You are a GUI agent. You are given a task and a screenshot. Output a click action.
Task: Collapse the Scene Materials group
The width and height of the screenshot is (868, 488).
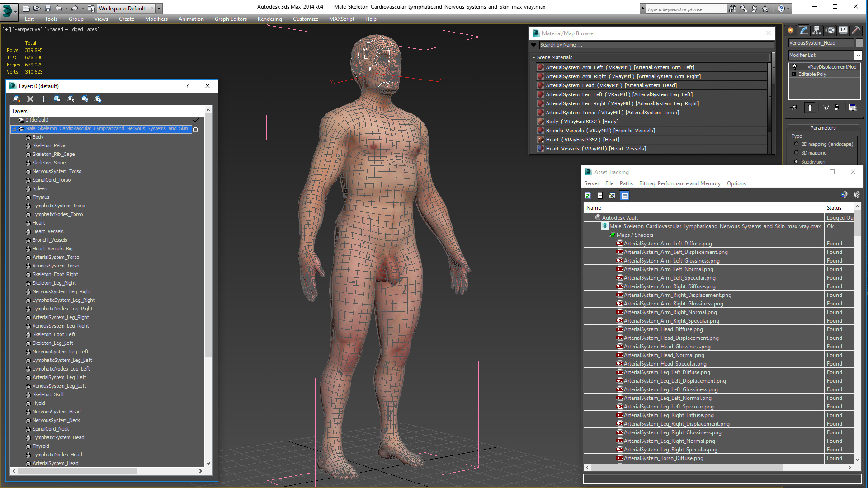click(534, 57)
